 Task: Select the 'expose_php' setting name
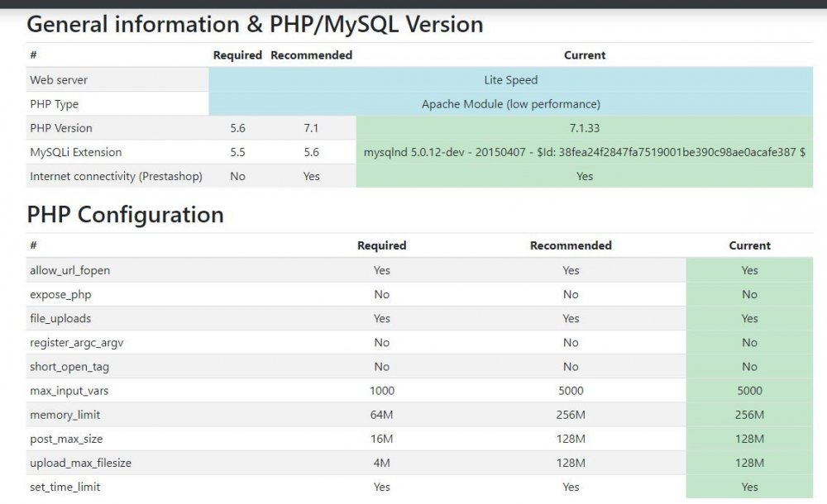coord(60,294)
